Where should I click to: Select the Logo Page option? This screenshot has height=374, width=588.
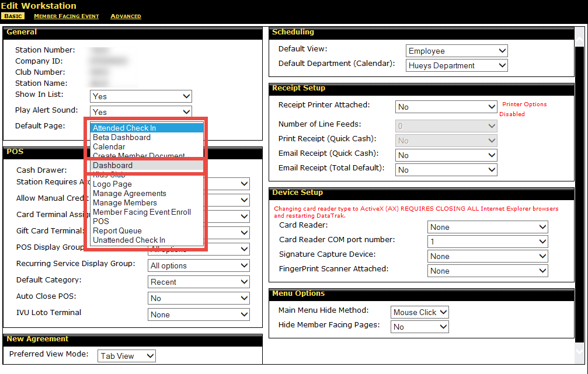[x=112, y=184]
